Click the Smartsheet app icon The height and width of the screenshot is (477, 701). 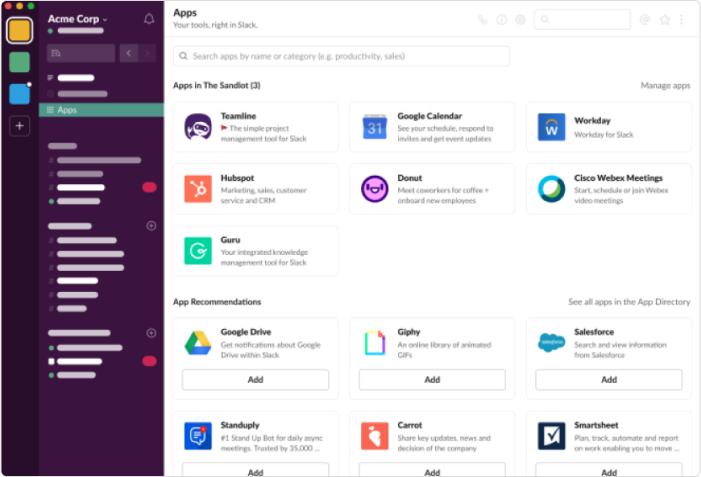(x=551, y=436)
